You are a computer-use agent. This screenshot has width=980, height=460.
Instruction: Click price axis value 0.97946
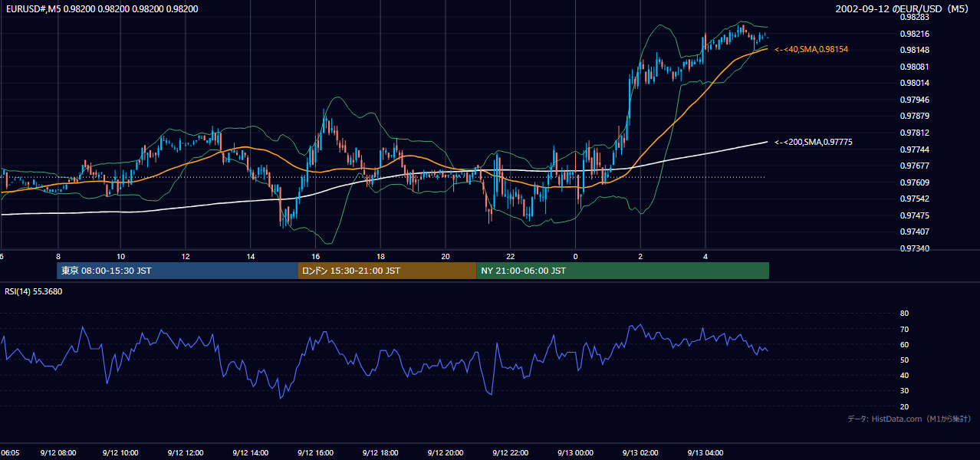pyautogui.click(x=914, y=100)
